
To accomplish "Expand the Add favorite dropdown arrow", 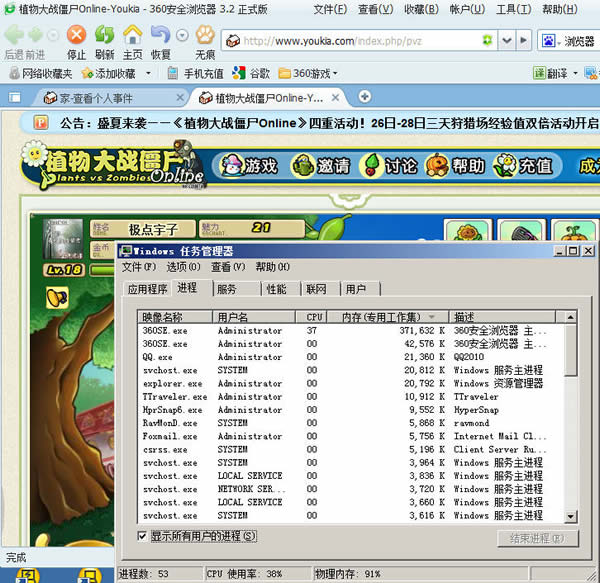I will click(148, 73).
